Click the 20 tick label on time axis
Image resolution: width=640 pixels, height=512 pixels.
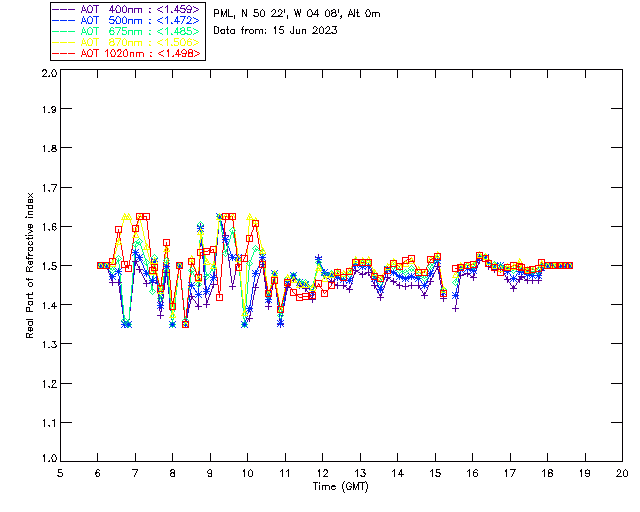point(622,473)
